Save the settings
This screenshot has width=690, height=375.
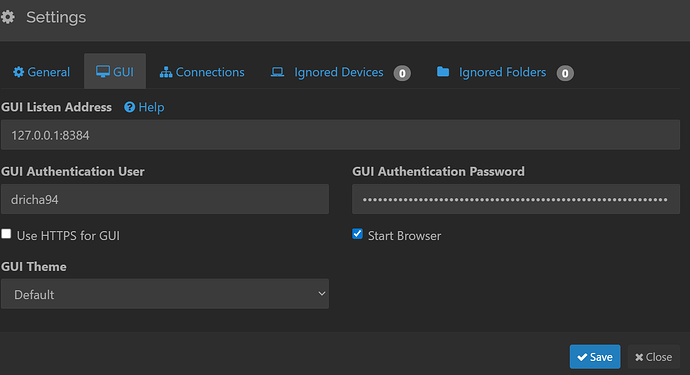point(595,357)
